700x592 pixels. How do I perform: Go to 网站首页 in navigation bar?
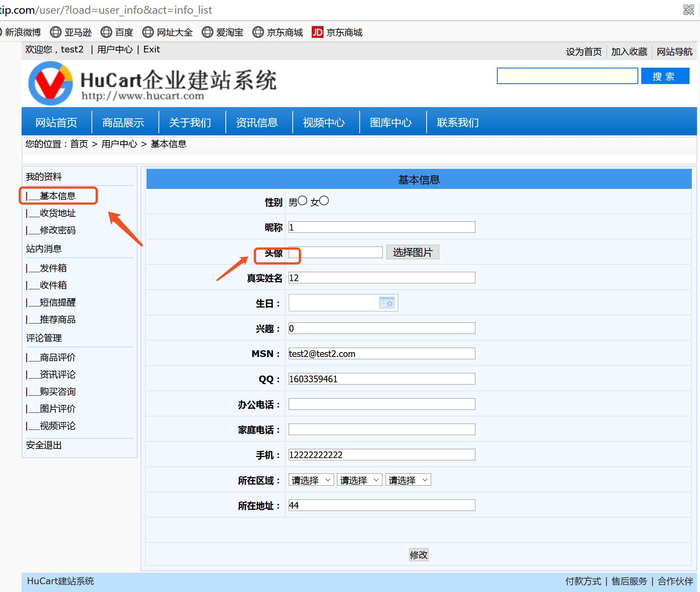(x=56, y=122)
